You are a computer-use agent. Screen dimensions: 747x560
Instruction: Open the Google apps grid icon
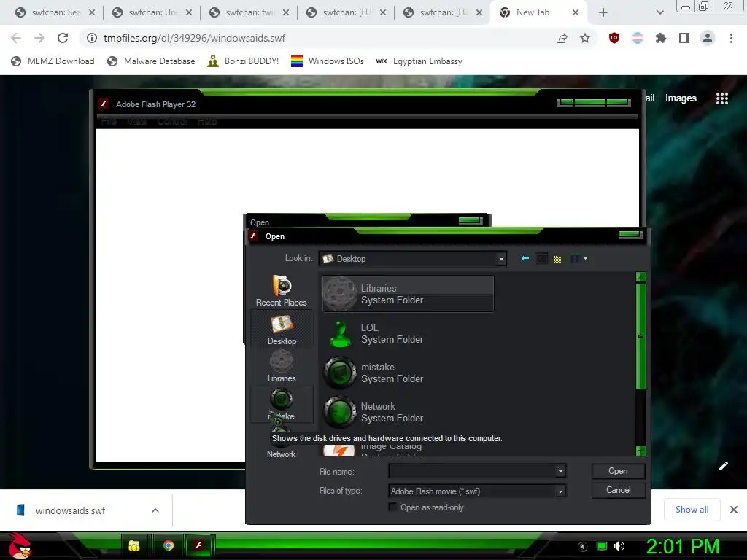pyautogui.click(x=722, y=98)
